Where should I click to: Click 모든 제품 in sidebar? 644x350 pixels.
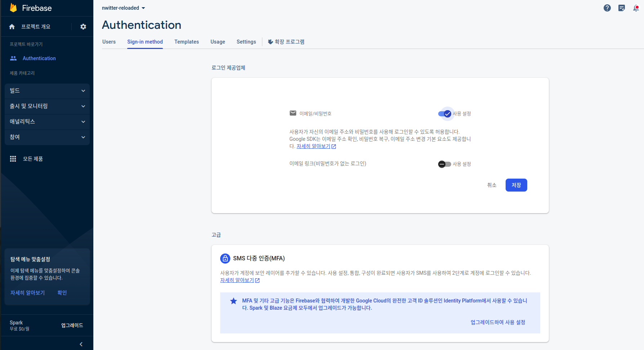coord(33,159)
